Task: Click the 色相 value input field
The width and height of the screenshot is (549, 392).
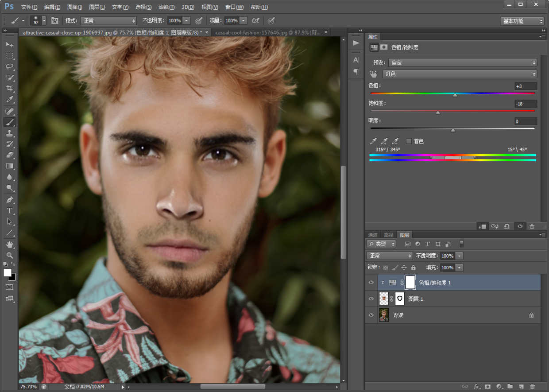Action: pos(526,86)
